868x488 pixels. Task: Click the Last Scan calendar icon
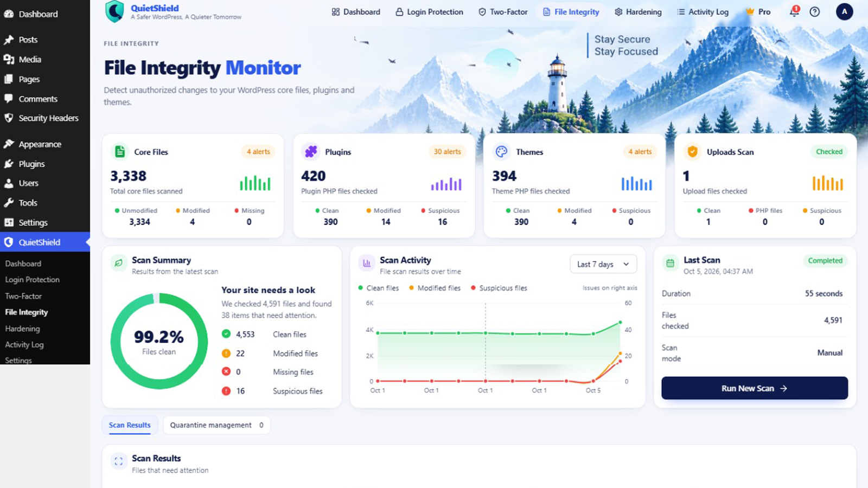tap(670, 263)
